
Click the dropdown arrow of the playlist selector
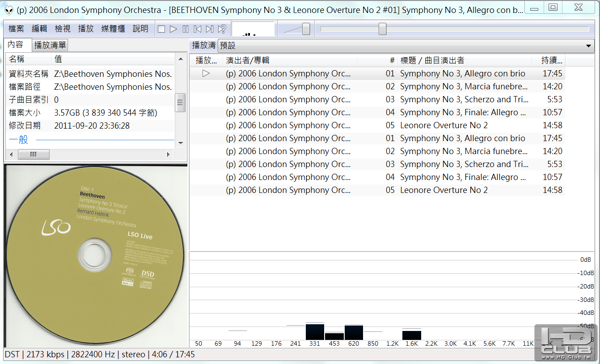[x=588, y=46]
